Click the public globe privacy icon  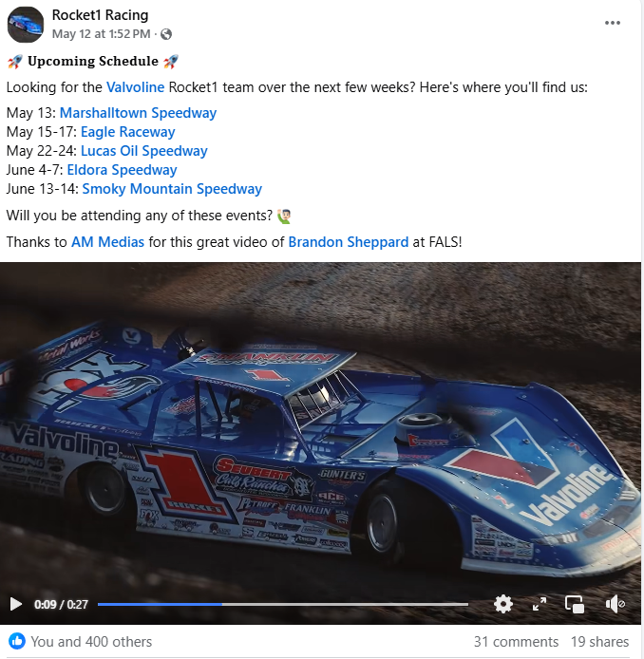pyautogui.click(x=166, y=34)
